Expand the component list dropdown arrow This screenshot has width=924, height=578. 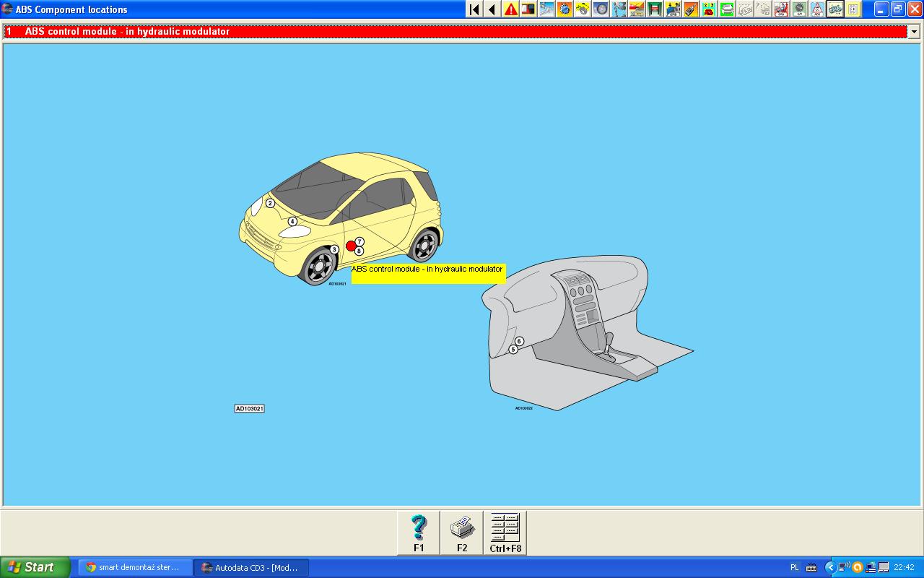click(x=914, y=32)
